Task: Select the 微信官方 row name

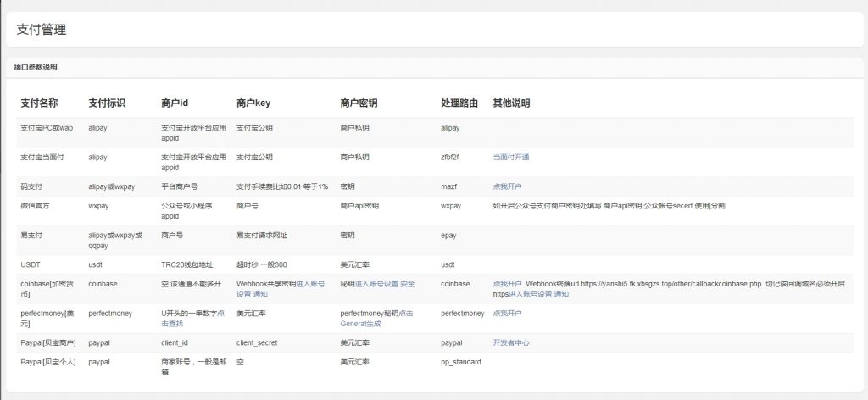Action: [35, 206]
